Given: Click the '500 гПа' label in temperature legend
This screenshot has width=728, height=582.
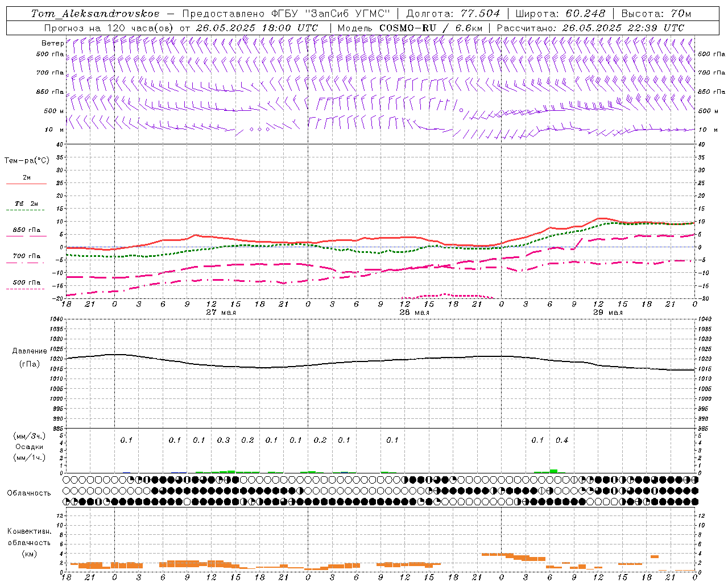Looking at the screenshot, I should (27, 282).
